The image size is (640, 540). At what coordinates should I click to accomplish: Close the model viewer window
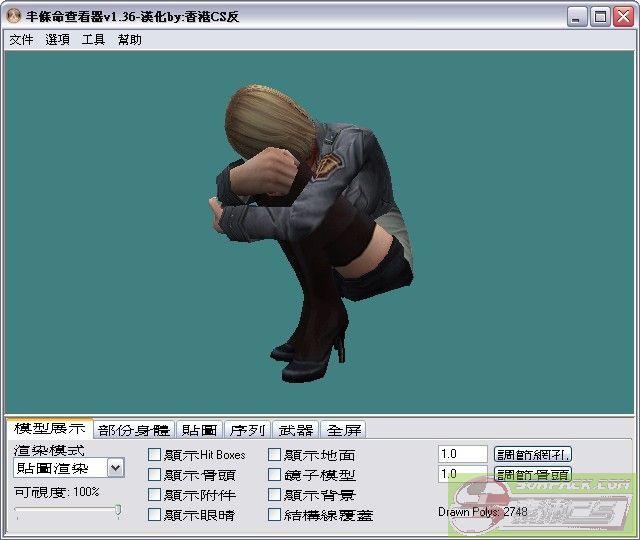pyautogui.click(x=624, y=17)
